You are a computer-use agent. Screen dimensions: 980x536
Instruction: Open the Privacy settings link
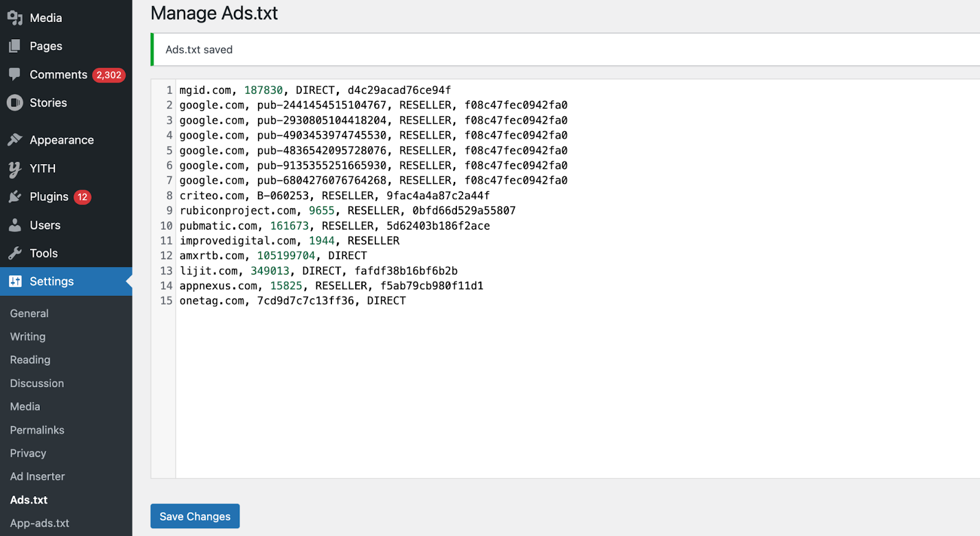coord(28,453)
